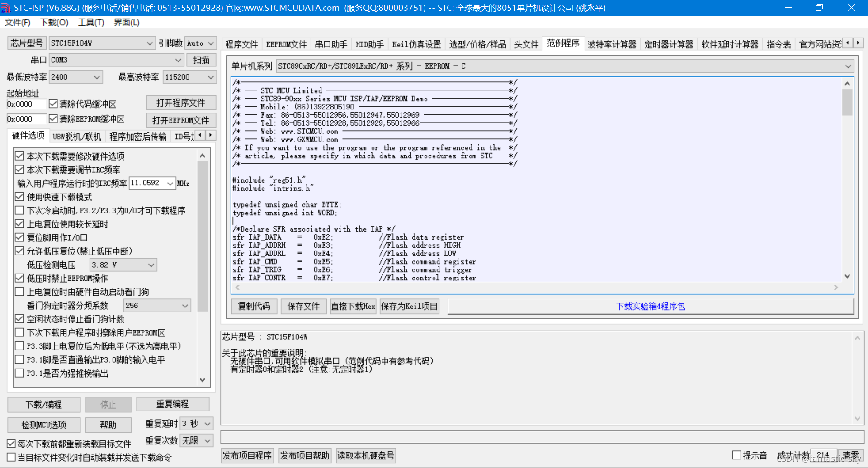Click the 下载/编程 button
This screenshot has height=468, width=868.
pyautogui.click(x=44, y=404)
